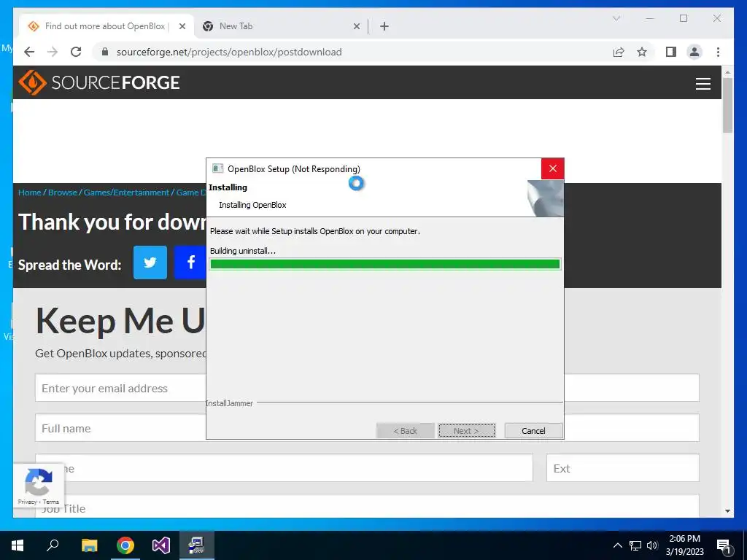Open Windows taskbar search
Viewport: 747px width, 560px height.
coord(53,545)
